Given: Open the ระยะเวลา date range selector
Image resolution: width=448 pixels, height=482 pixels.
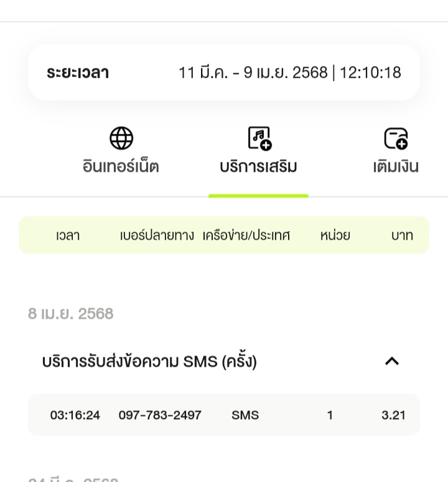Looking at the screenshot, I should (x=224, y=72).
